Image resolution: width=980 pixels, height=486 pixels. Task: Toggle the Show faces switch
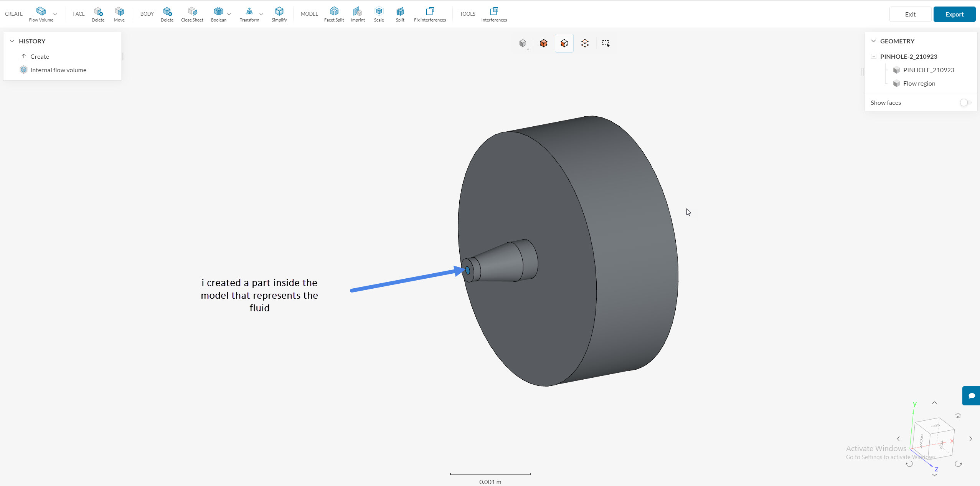[x=965, y=102]
